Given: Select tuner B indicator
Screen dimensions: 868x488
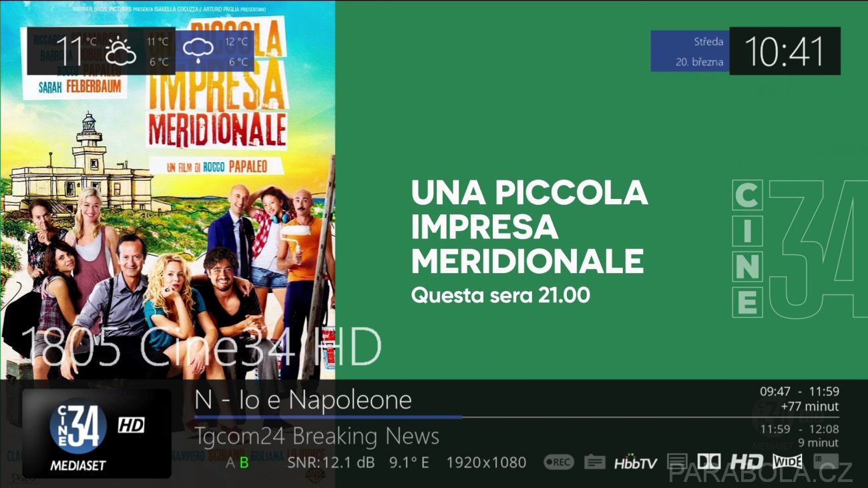Looking at the screenshot, I should pos(244,463).
